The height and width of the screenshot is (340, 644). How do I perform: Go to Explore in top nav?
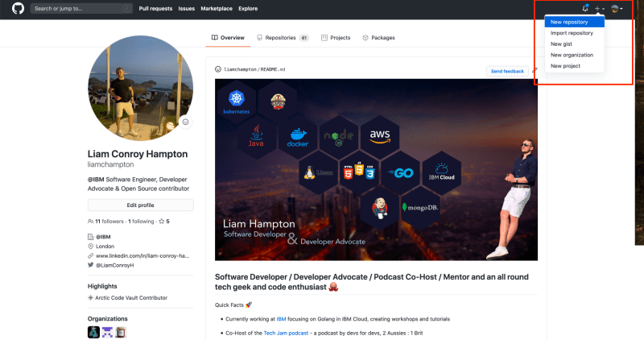point(248,8)
